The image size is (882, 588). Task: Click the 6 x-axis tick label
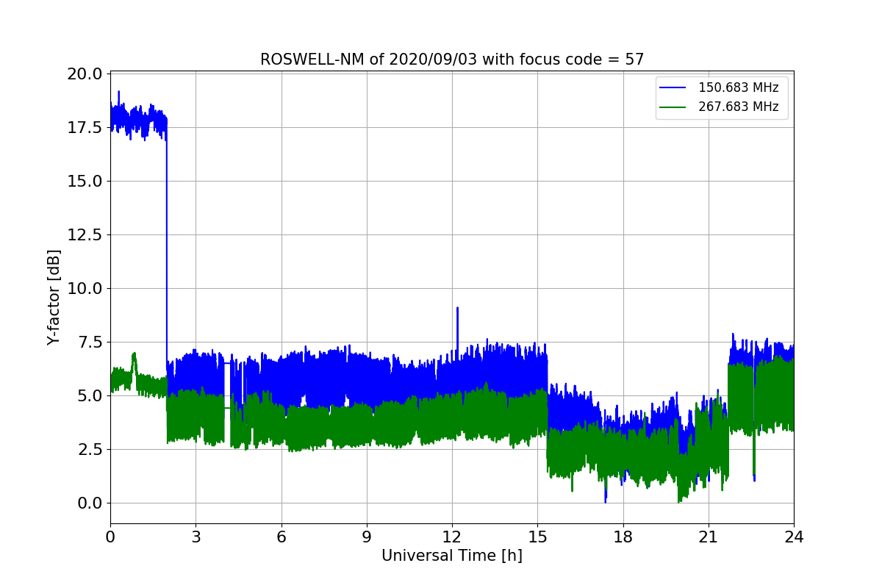pyautogui.click(x=282, y=537)
